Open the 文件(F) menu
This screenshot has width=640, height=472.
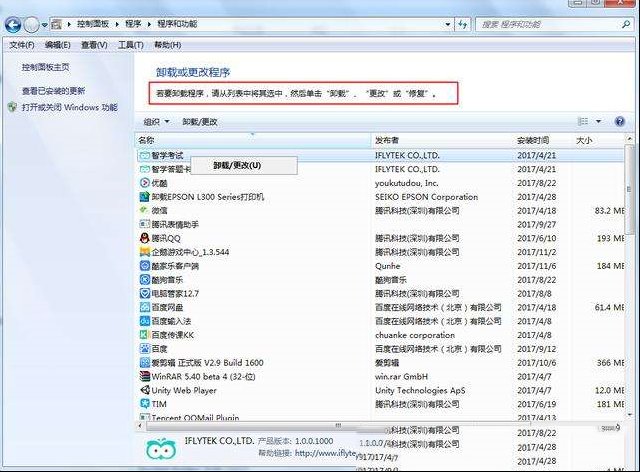click(x=22, y=45)
